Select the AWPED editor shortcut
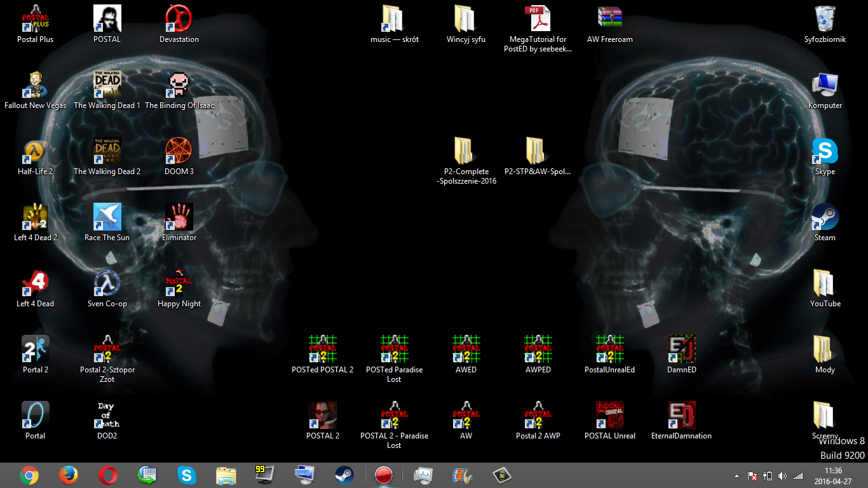The height and width of the screenshot is (488, 868). 538,355
